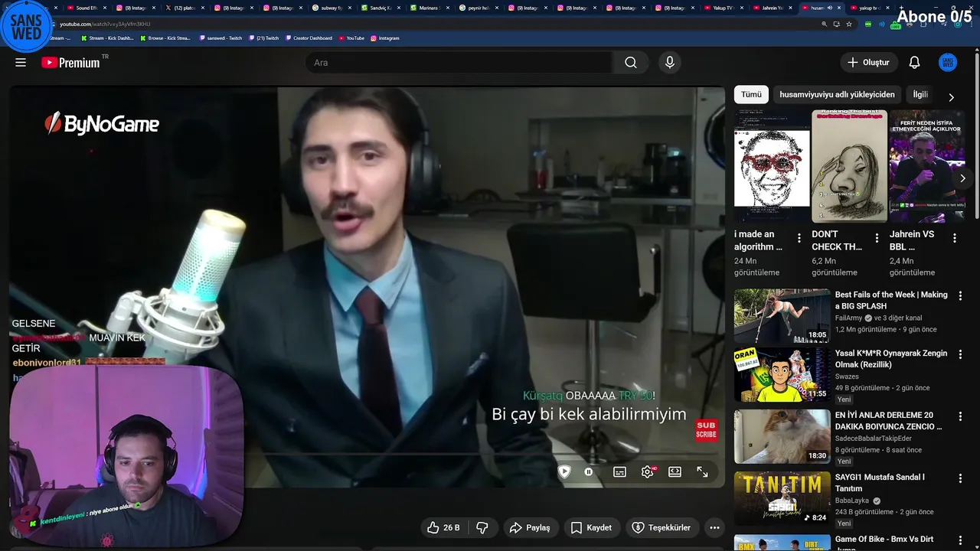Enter fullscreen in the video player
The height and width of the screenshot is (551, 980).
pyautogui.click(x=702, y=472)
